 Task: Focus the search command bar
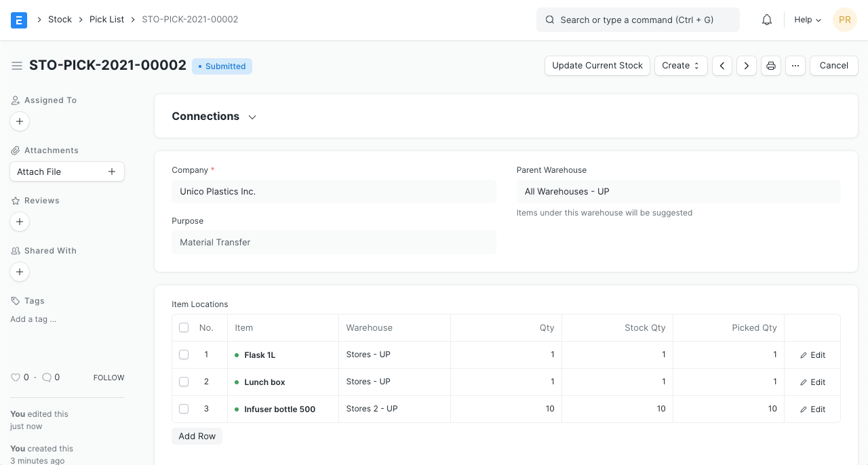click(x=637, y=20)
